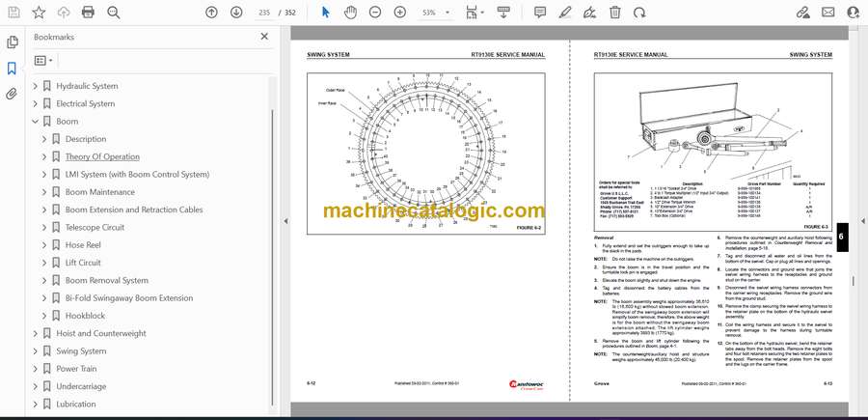Activate the hand pan tool
The height and width of the screenshot is (420, 868).
pyautogui.click(x=350, y=13)
